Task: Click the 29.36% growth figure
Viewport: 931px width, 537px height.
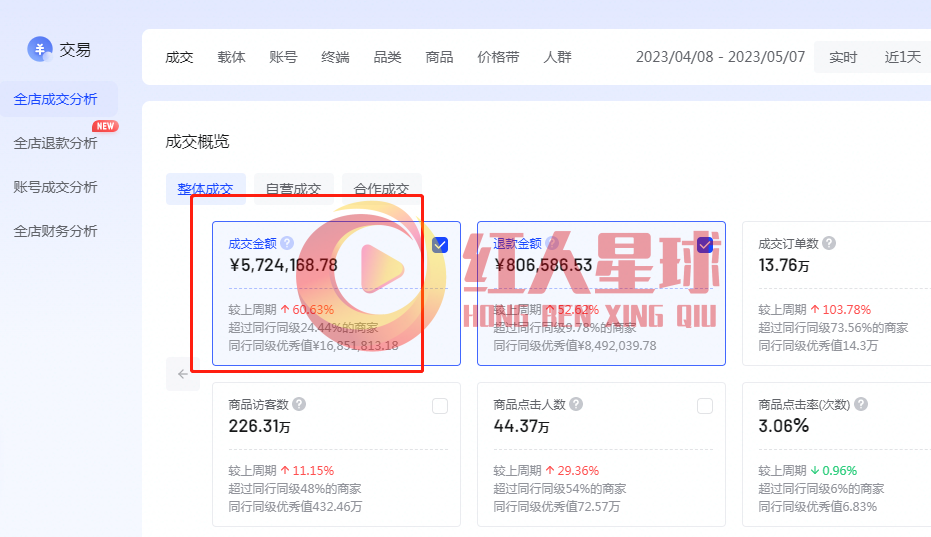Action: click(578, 470)
